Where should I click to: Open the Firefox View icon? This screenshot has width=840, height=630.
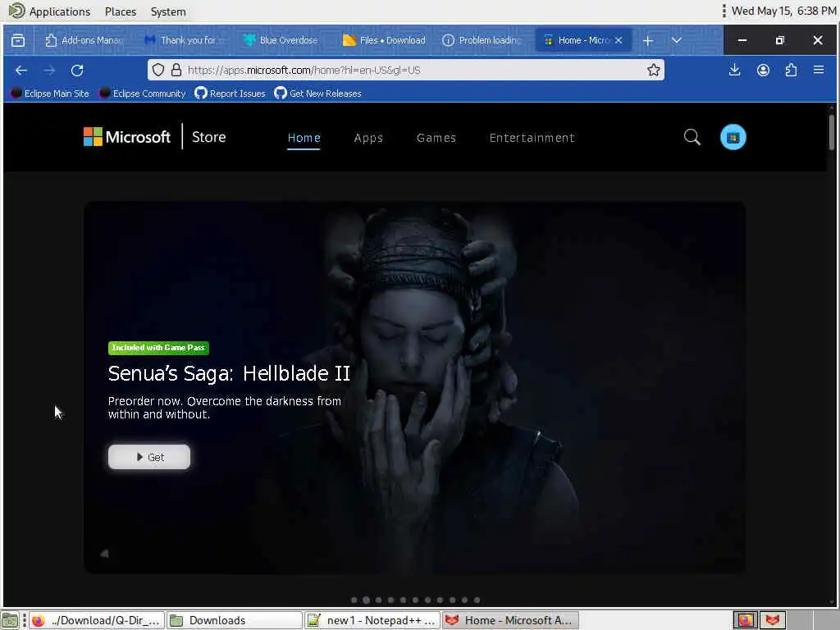tap(18, 40)
